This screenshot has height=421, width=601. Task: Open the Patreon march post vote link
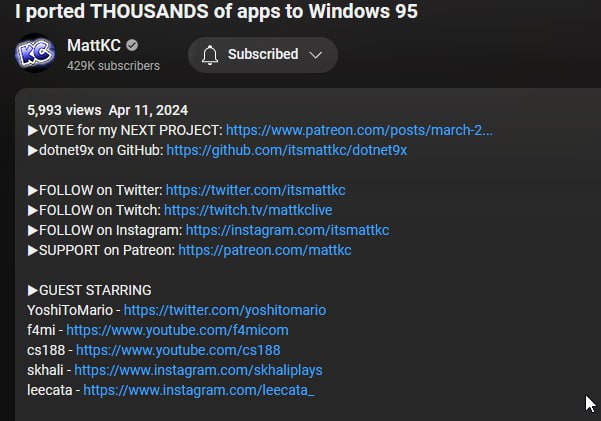(x=359, y=130)
